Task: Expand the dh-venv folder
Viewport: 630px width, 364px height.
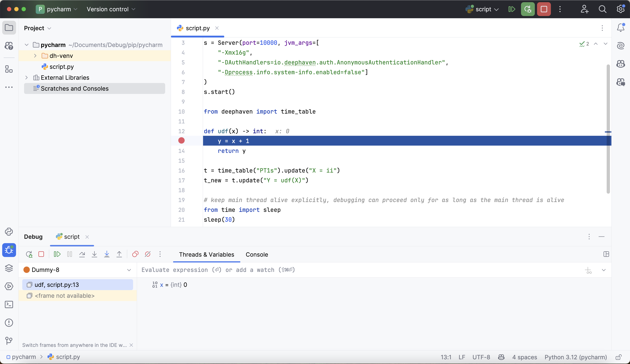Action: click(x=35, y=56)
